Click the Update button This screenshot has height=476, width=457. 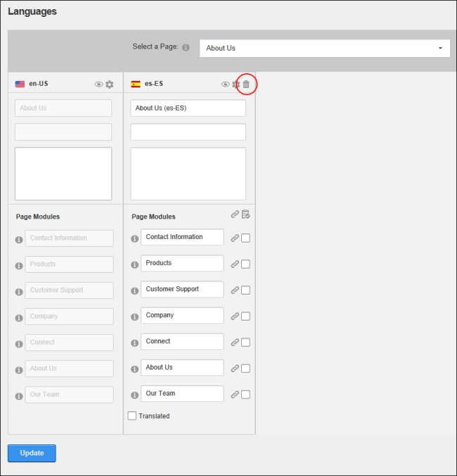pos(32,454)
